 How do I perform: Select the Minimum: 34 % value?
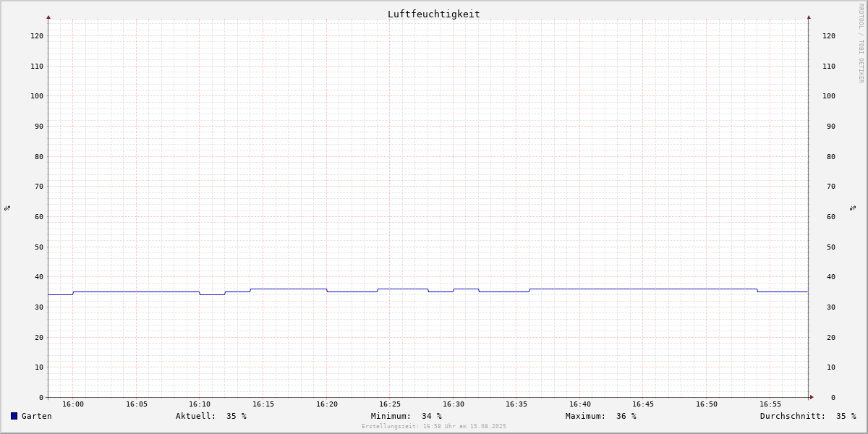pyautogui.click(x=406, y=416)
